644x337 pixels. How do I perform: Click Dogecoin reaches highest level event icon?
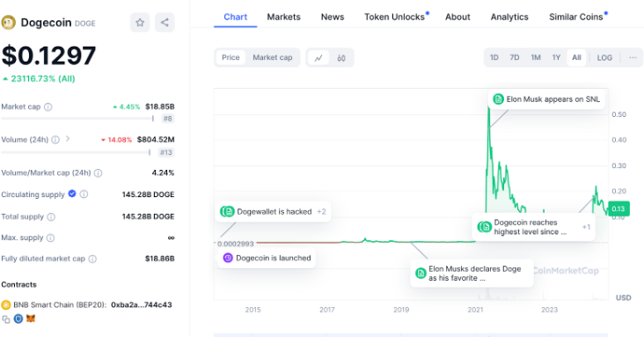point(484,227)
